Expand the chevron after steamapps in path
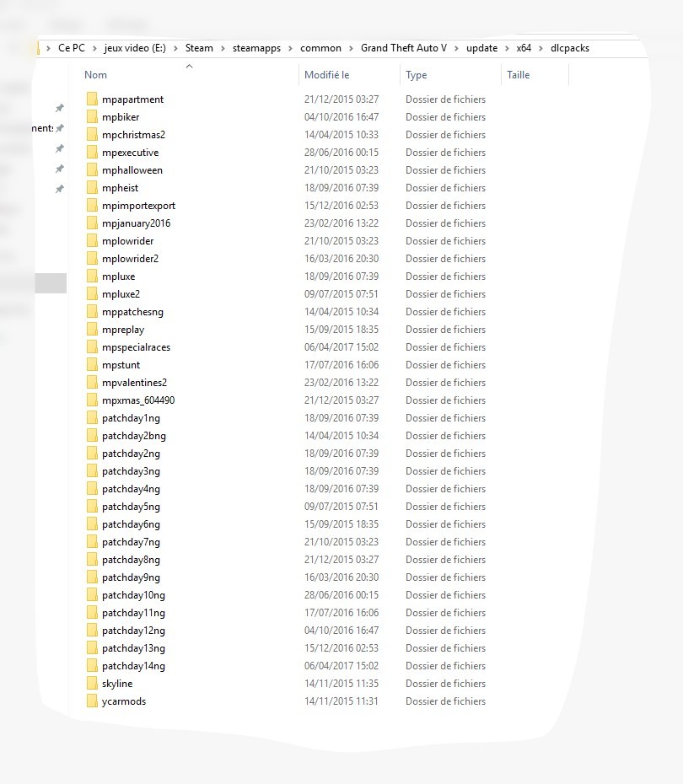683x784 pixels. [x=290, y=49]
